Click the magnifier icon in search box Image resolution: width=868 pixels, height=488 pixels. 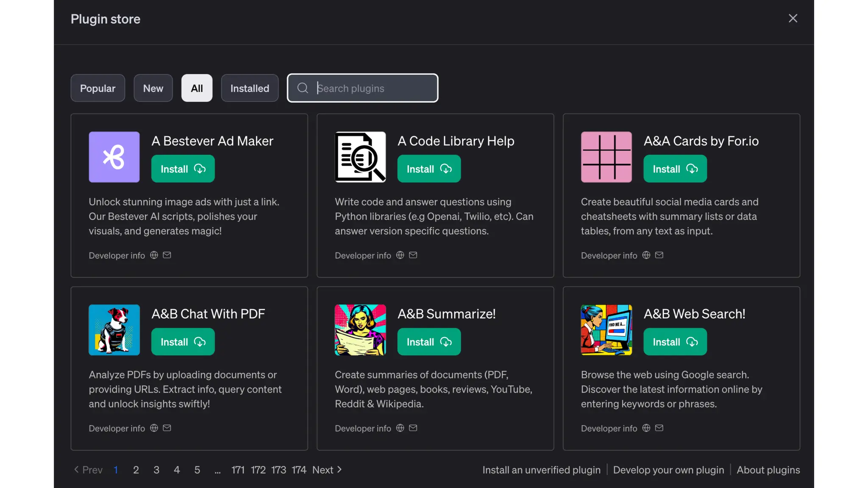pos(302,88)
